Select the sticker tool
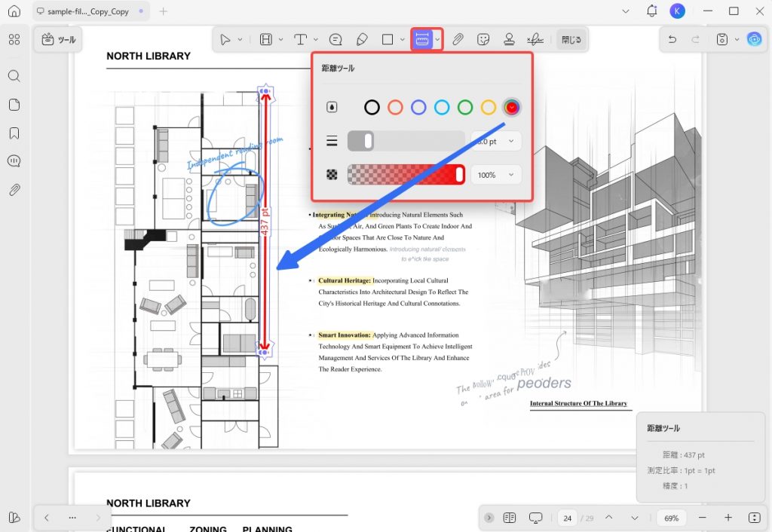The image size is (772, 532). point(483,39)
